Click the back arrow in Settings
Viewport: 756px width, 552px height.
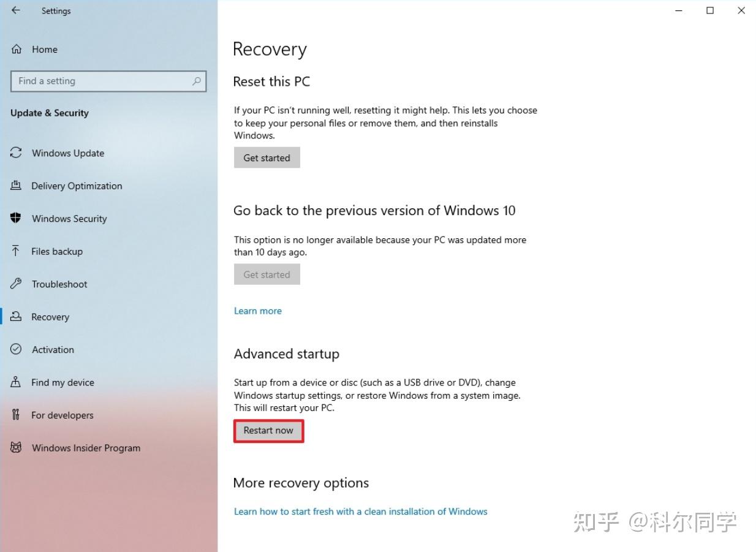tap(17, 10)
